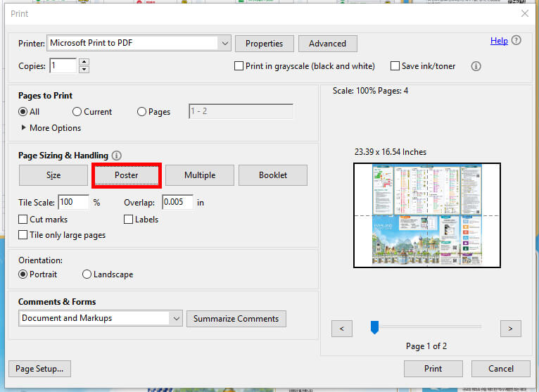Click the Print button
This screenshot has width=539, height=392.
click(433, 369)
